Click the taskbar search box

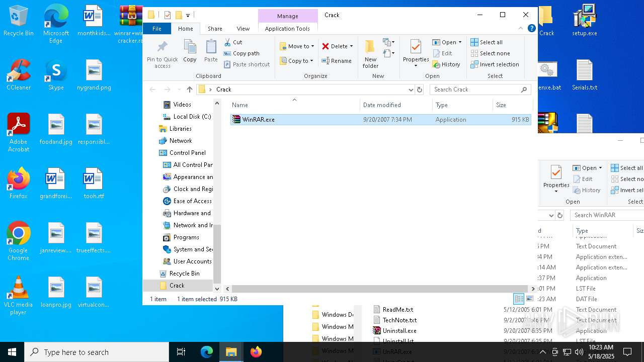click(97, 352)
